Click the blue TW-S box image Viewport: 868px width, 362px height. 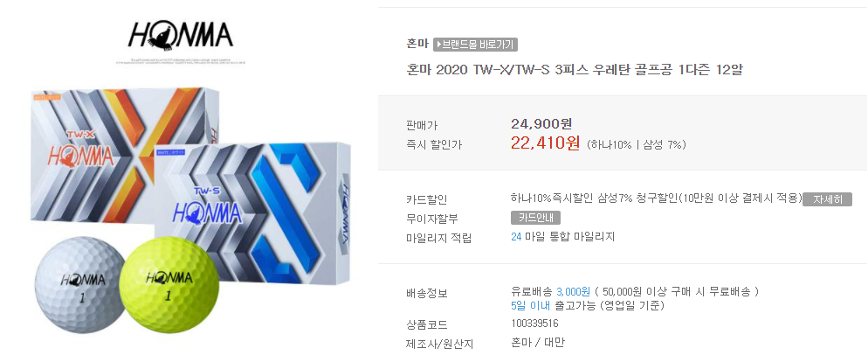coord(252,211)
